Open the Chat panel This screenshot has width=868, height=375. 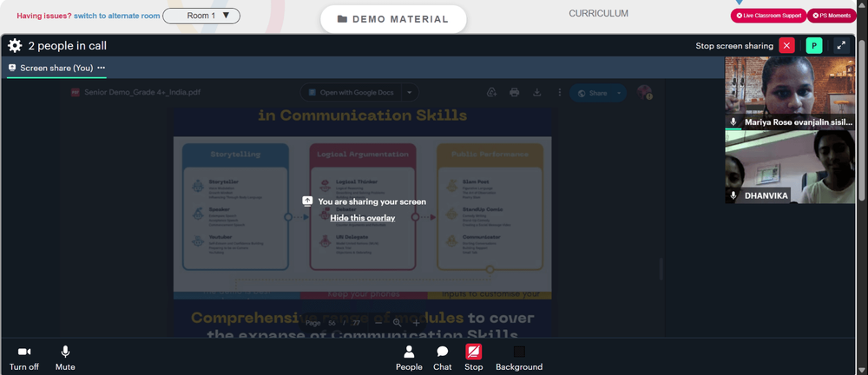point(443,358)
